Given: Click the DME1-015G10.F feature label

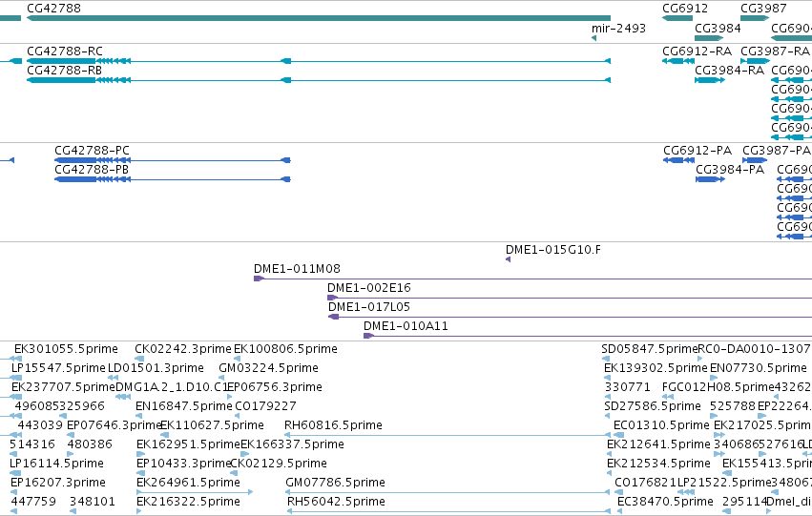Looking at the screenshot, I should 553,250.
